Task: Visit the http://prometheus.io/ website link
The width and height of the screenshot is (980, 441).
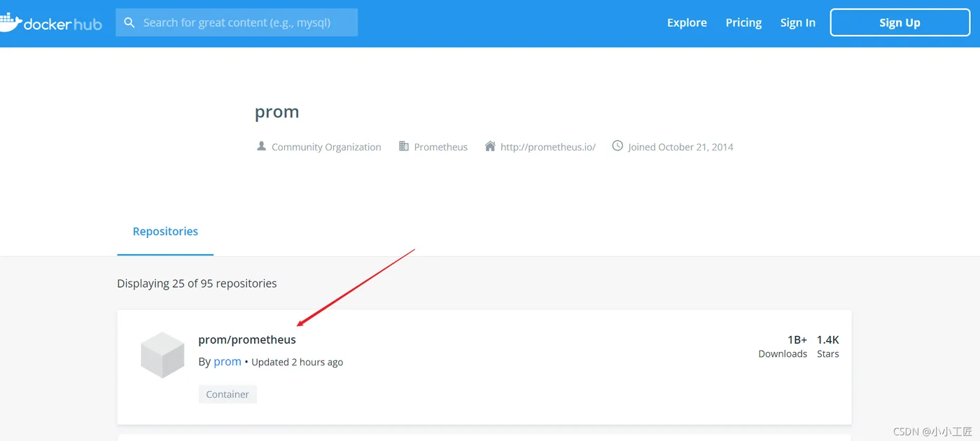Action: [547, 147]
